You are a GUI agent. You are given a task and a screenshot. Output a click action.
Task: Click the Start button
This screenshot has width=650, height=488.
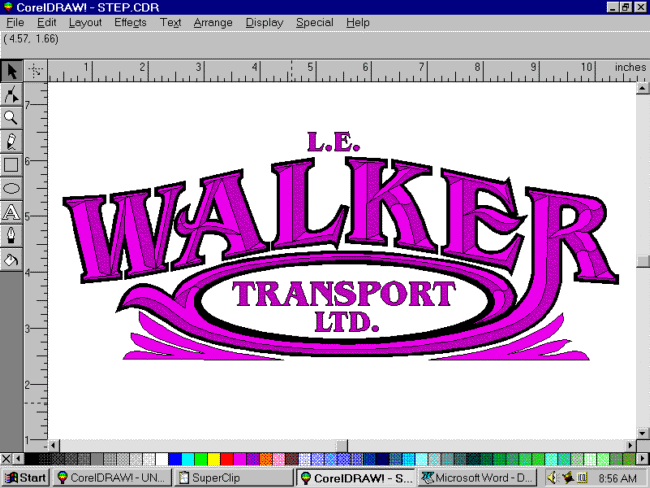[25, 478]
